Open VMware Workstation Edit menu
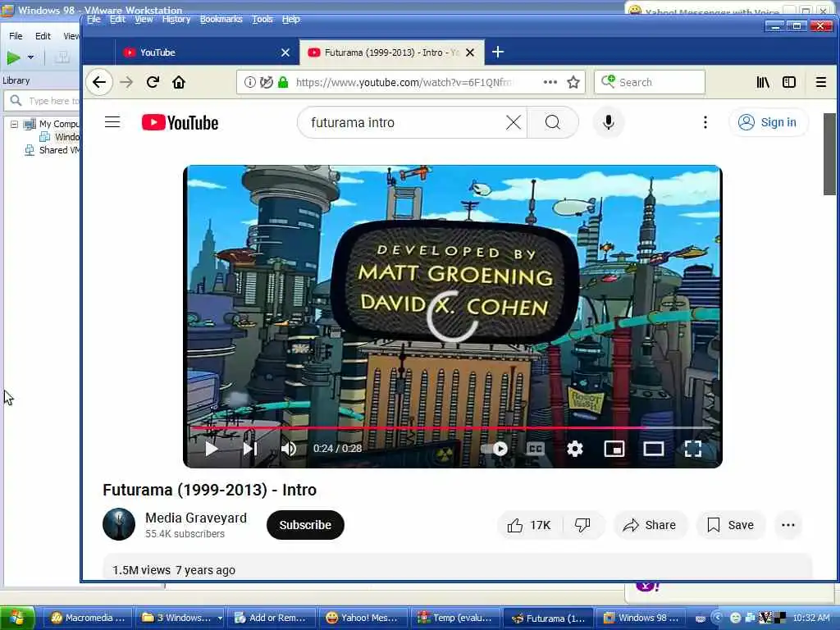 43,36
